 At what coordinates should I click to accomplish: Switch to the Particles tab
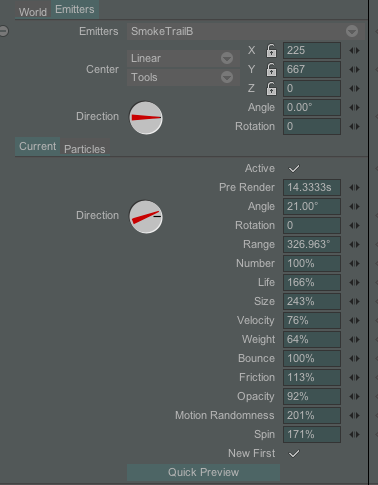pyautogui.click(x=85, y=149)
